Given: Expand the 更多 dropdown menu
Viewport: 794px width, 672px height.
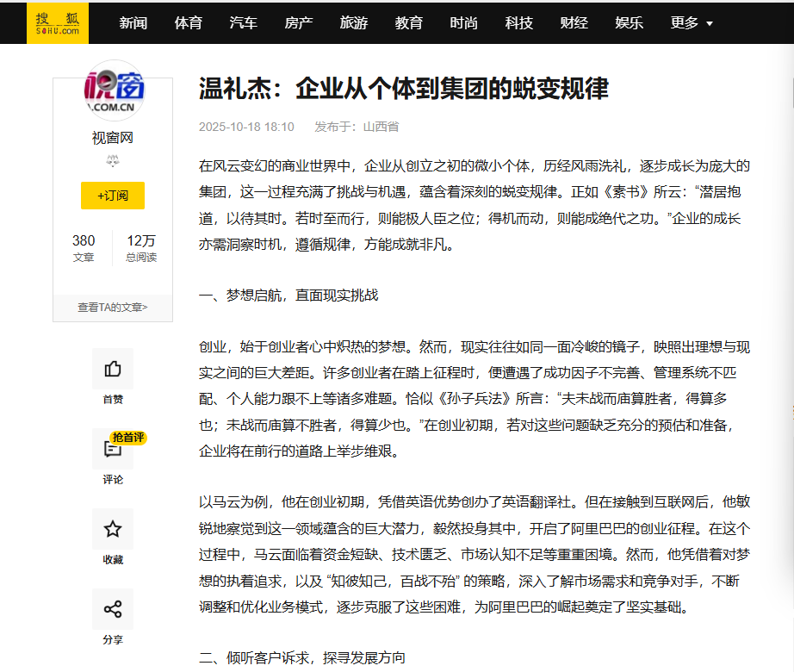Looking at the screenshot, I should pyautogui.click(x=691, y=23).
